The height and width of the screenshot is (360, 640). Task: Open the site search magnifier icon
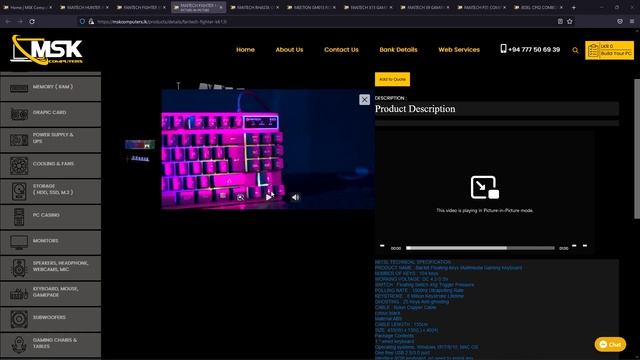point(575,50)
